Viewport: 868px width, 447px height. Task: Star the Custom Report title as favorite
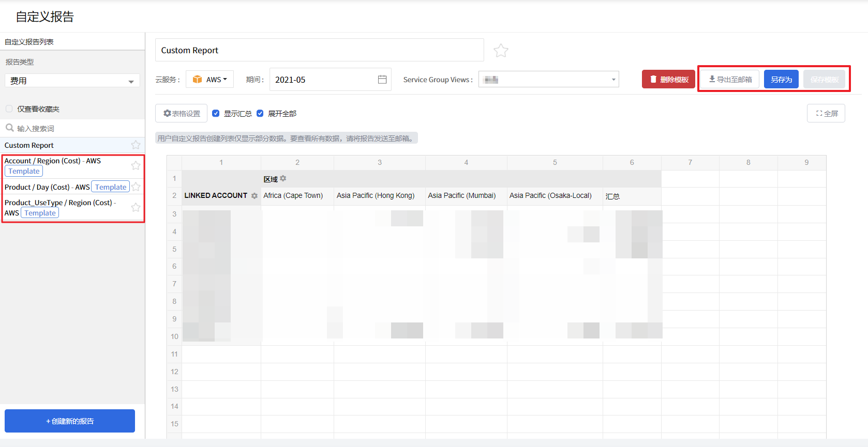[500, 51]
